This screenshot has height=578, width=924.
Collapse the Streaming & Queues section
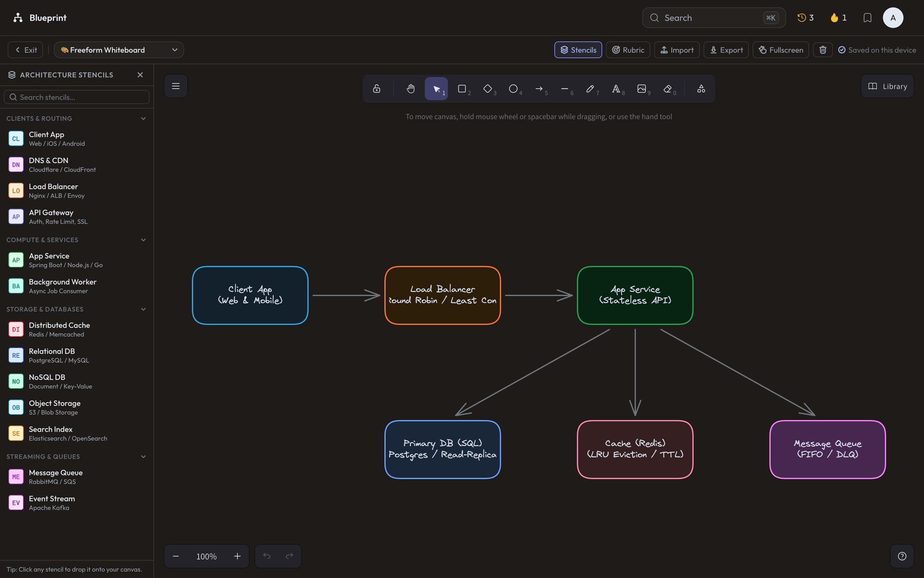[77, 457]
